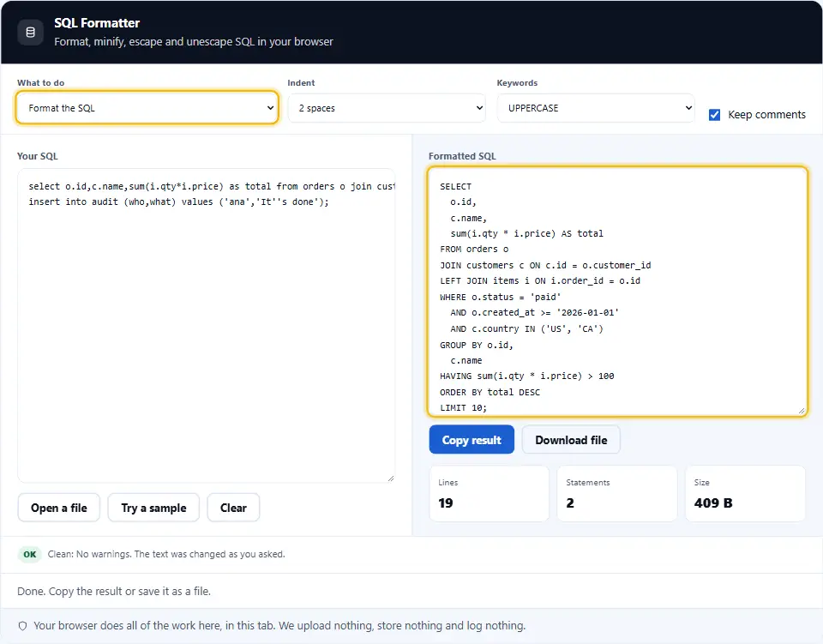Click the SQL Formatter title heading
Image resolution: width=823 pixels, height=644 pixels.
[97, 23]
